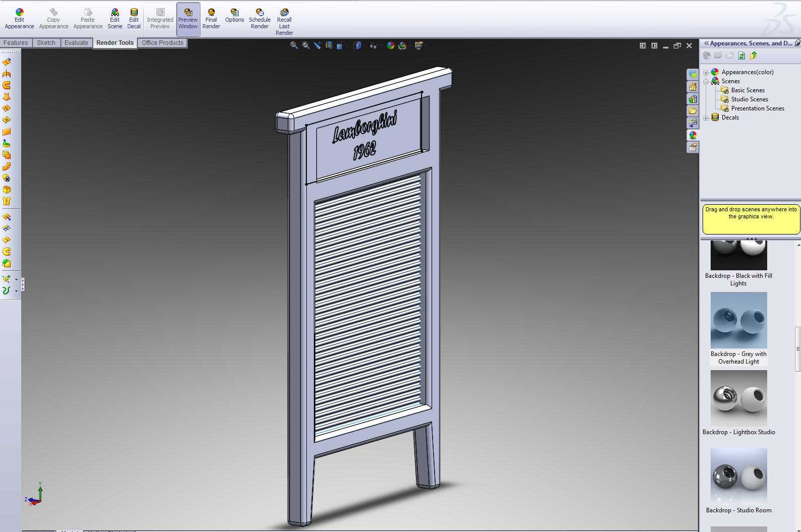This screenshot has width=801, height=532.
Task: Click the green Refresh icon in task pane
Action: tap(741, 55)
